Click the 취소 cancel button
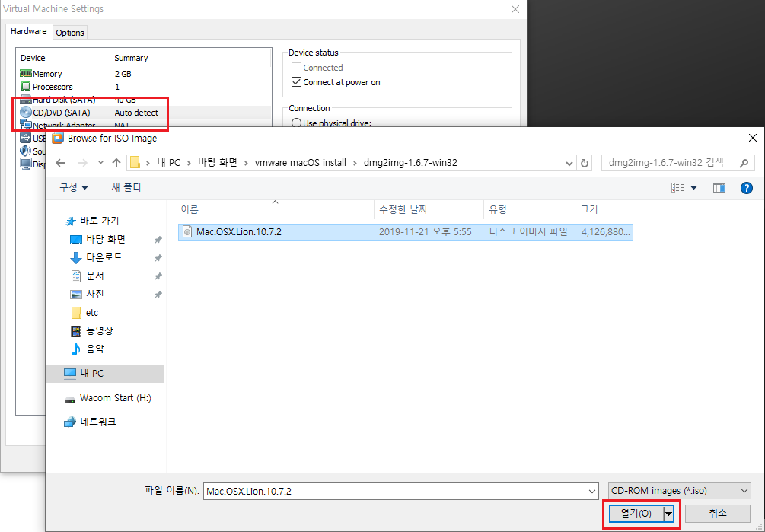Screen dimensions: 765x532 tap(718, 514)
